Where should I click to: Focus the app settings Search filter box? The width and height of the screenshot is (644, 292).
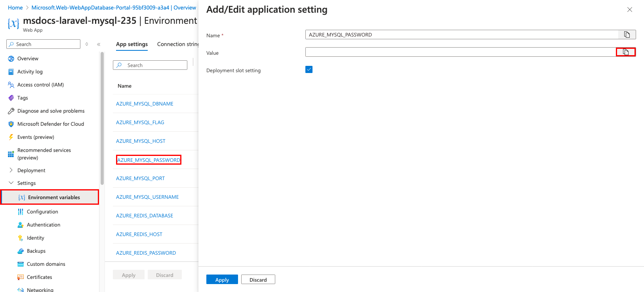pyautogui.click(x=150, y=65)
